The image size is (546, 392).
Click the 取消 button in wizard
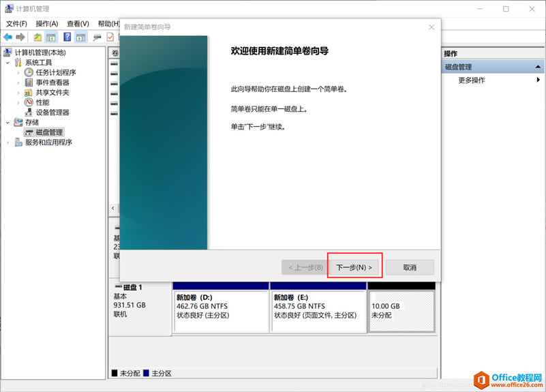coord(410,267)
